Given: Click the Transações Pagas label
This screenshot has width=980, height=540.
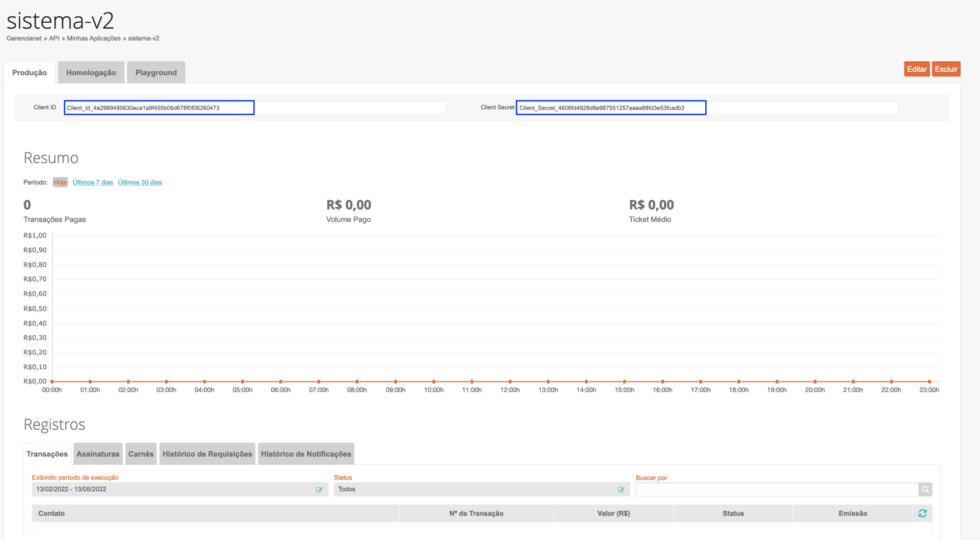Looking at the screenshot, I should click(x=54, y=220).
